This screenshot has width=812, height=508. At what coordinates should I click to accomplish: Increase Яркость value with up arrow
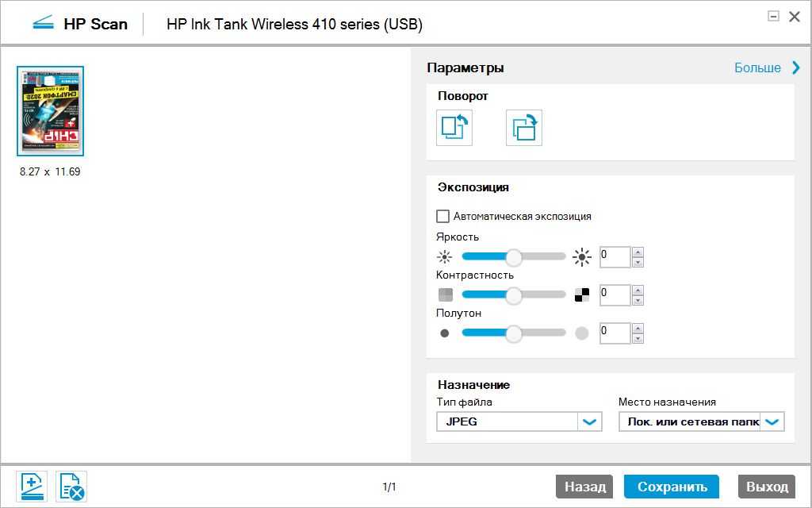click(x=638, y=252)
